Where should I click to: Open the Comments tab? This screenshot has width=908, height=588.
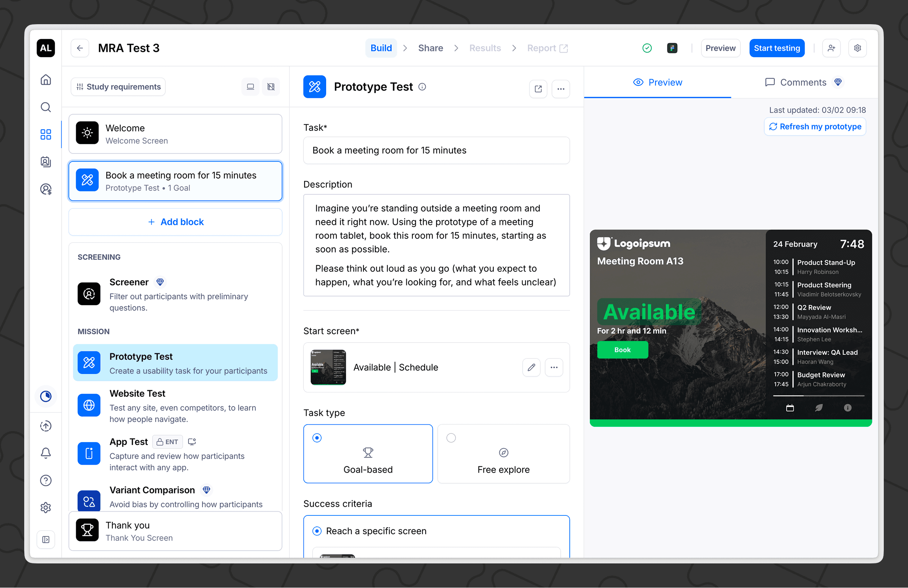point(804,82)
